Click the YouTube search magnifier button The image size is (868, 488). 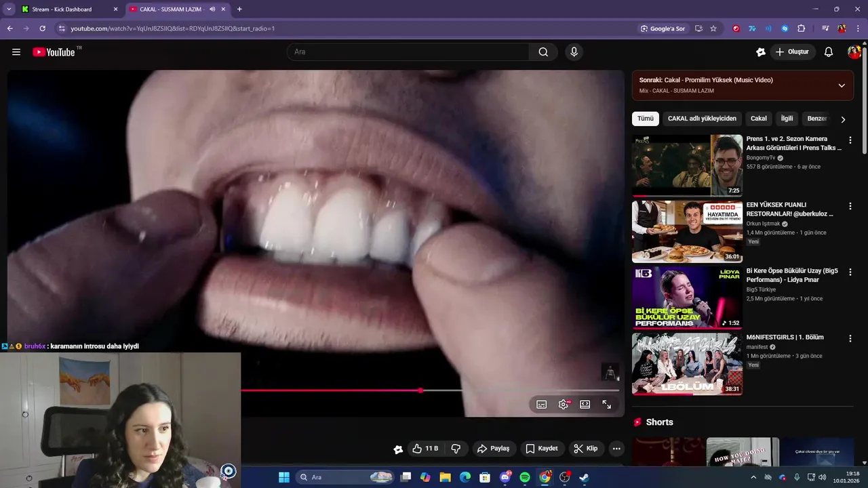(543, 52)
